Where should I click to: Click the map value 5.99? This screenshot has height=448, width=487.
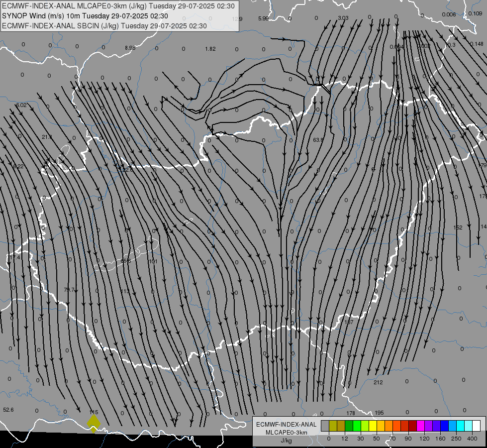[x=263, y=18]
